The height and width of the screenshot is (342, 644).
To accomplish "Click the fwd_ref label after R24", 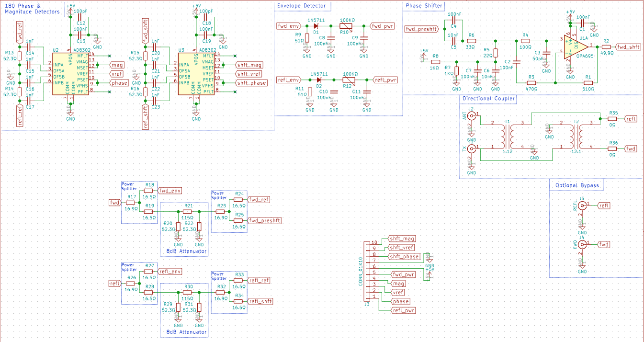I will tap(259, 200).
